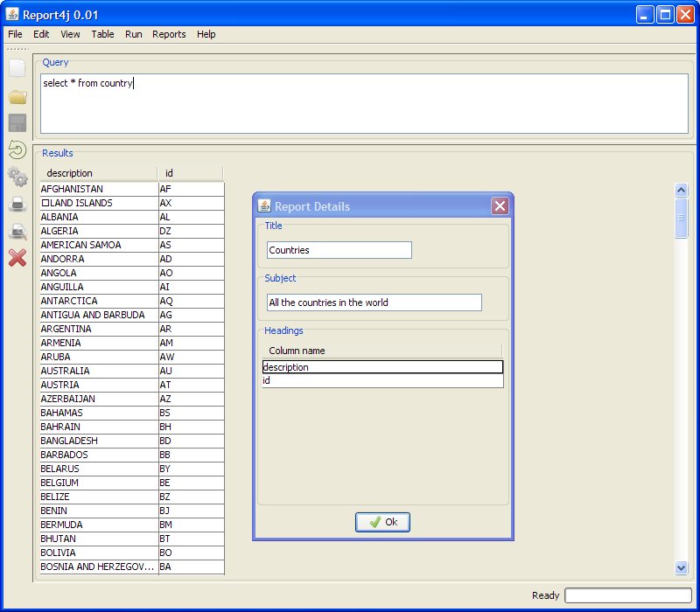Click the printer icon
This screenshot has width=700, height=612.
[x=17, y=205]
